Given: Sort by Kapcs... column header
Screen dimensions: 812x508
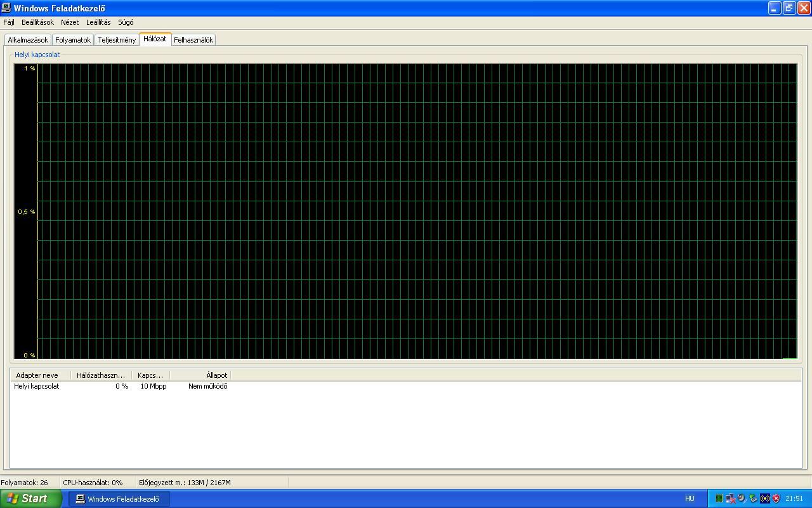Looking at the screenshot, I should click(150, 375).
